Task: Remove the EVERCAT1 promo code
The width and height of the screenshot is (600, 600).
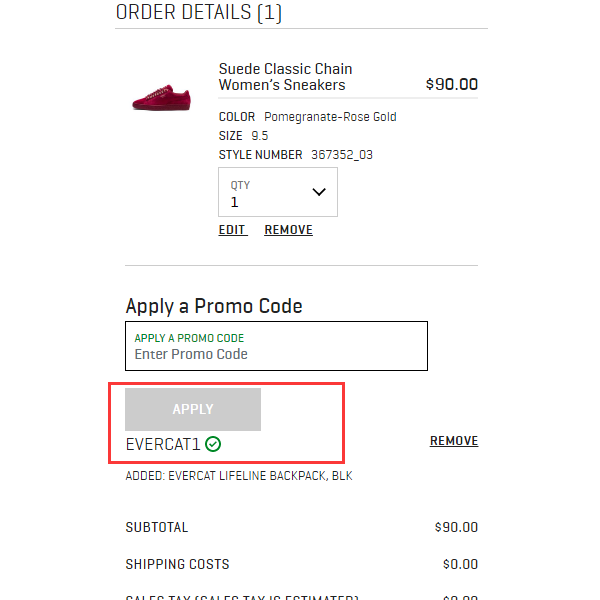Action: click(454, 441)
